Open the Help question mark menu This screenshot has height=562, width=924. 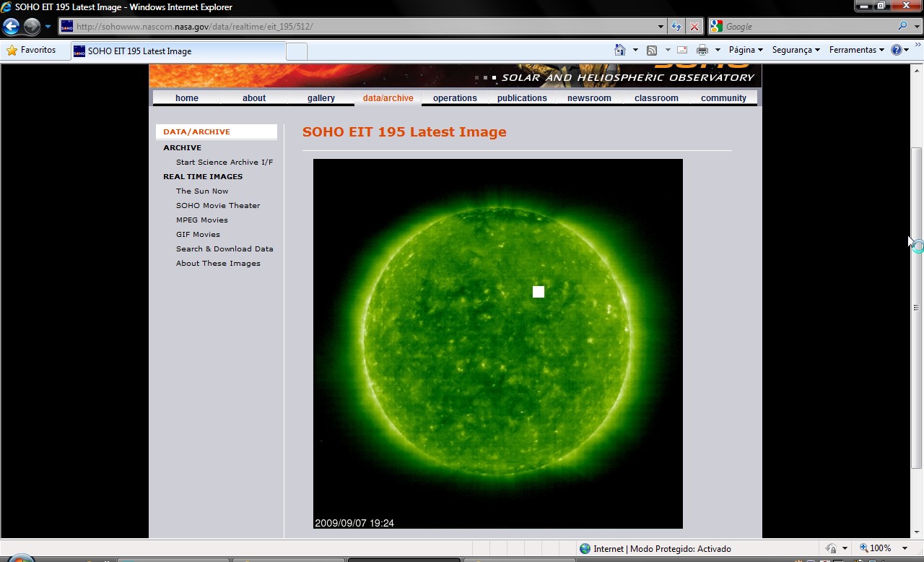[x=899, y=50]
